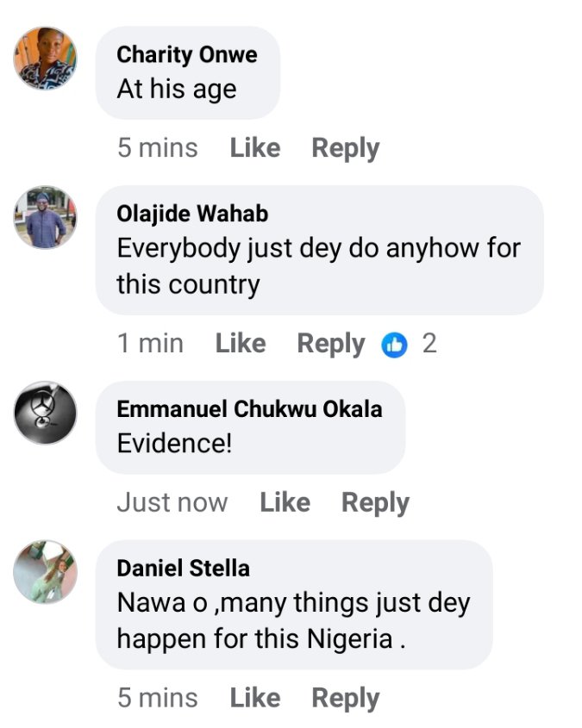This screenshot has width=582, height=728.
Task: Like Emmanuel Chukwu Okala's comment
Action: [285, 502]
